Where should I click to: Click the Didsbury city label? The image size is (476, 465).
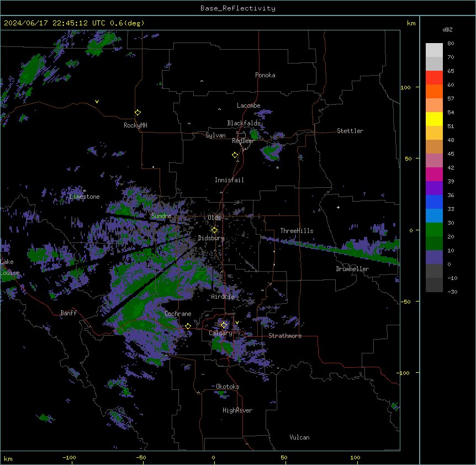pos(211,238)
